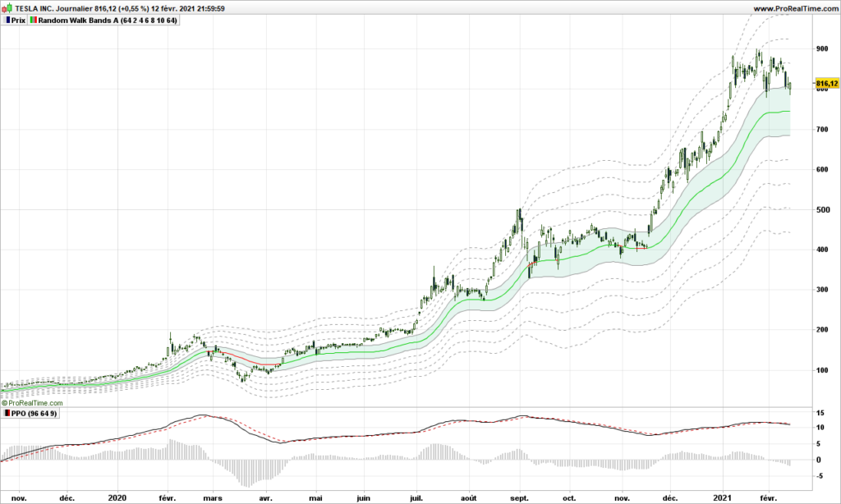Image resolution: width=841 pixels, height=504 pixels.
Task: Select the mars month label
Action: click(213, 497)
